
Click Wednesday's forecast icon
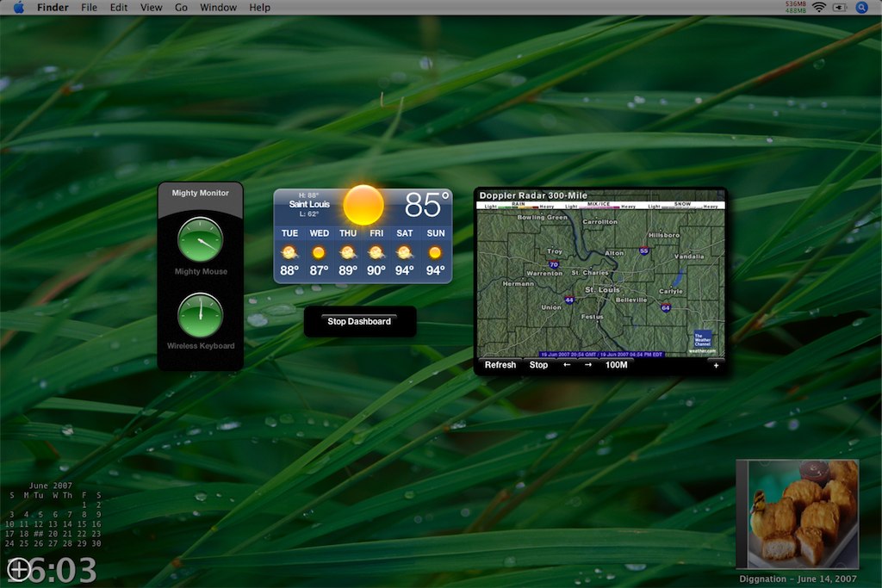319,252
